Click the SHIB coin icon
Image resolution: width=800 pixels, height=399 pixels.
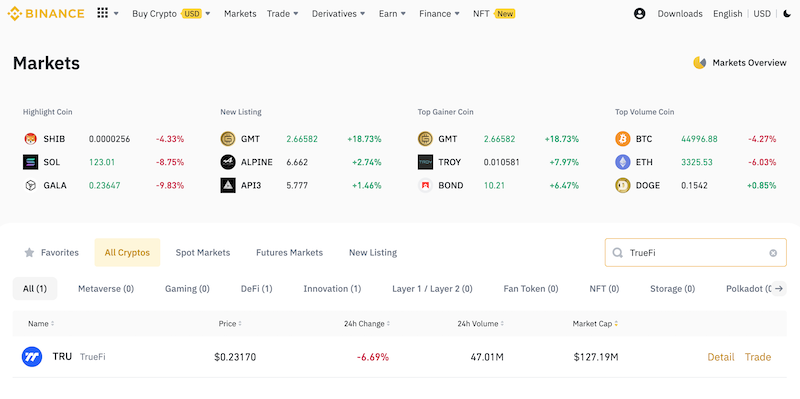[x=30, y=139]
